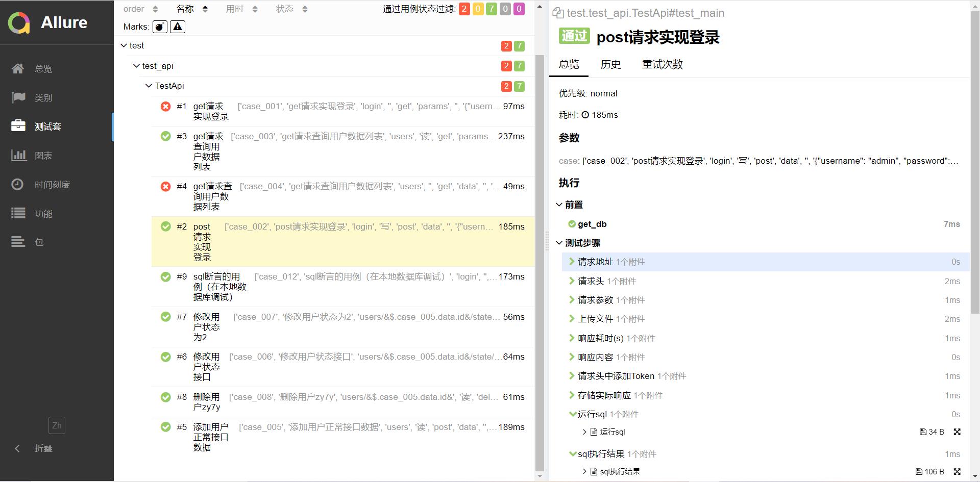Select case #3 get请求查询用户数据列表
This screenshot has height=482, width=980.
[343, 151]
